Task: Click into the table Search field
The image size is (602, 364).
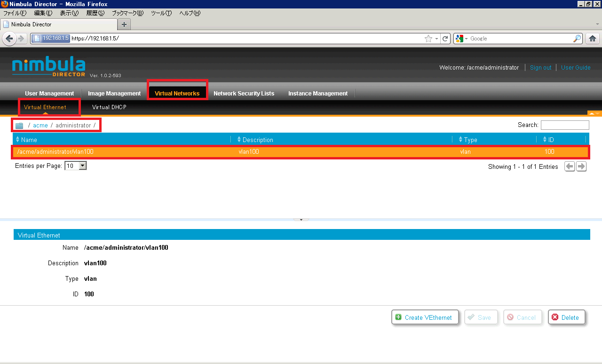Action: click(565, 125)
